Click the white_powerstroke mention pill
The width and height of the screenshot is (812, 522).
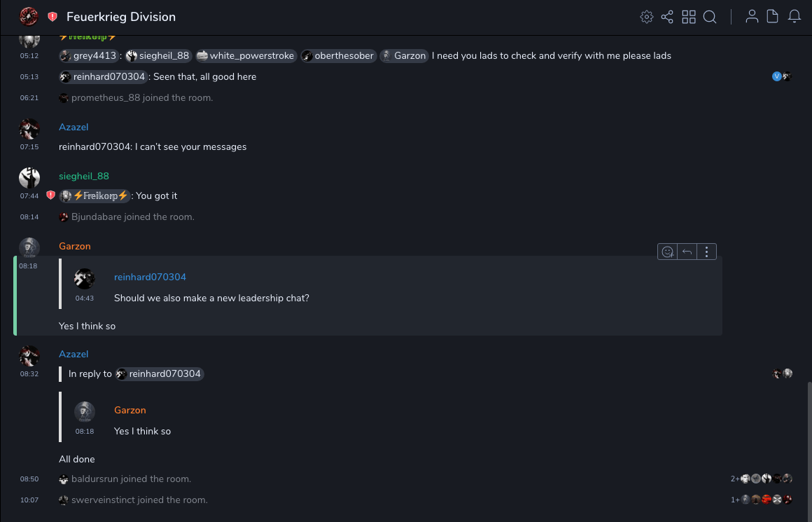click(246, 56)
